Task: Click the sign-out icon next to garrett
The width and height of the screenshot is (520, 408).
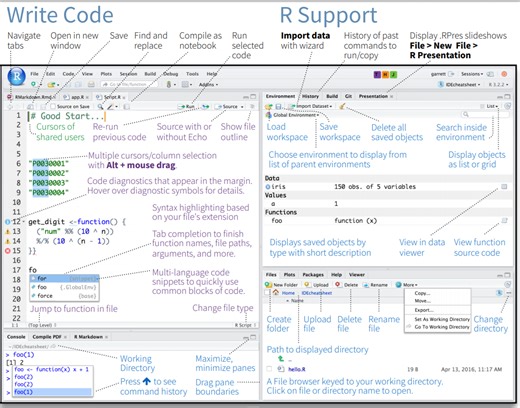Action: (x=451, y=74)
